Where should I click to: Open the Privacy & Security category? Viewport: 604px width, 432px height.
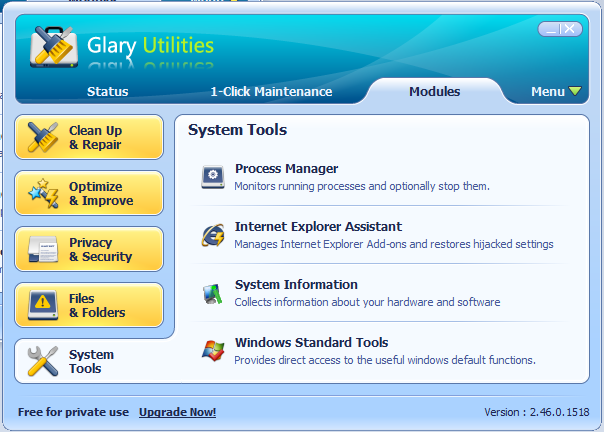click(x=89, y=249)
